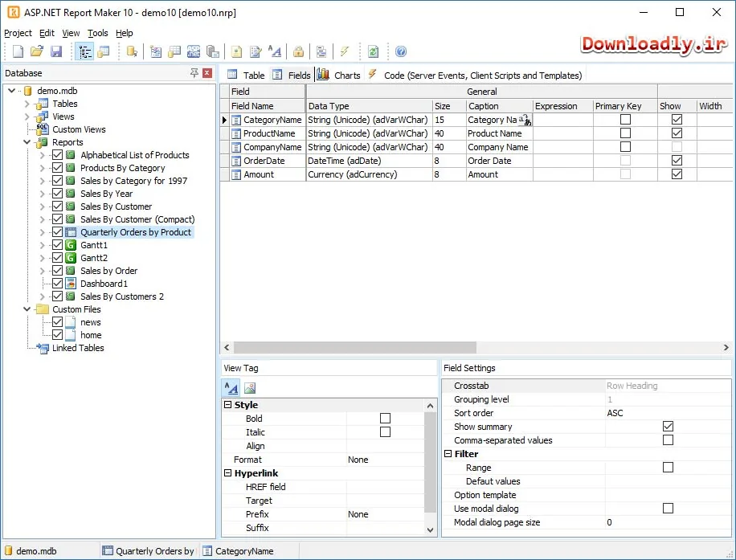
Task: Save the project using the floppy disk icon
Action: [56, 51]
